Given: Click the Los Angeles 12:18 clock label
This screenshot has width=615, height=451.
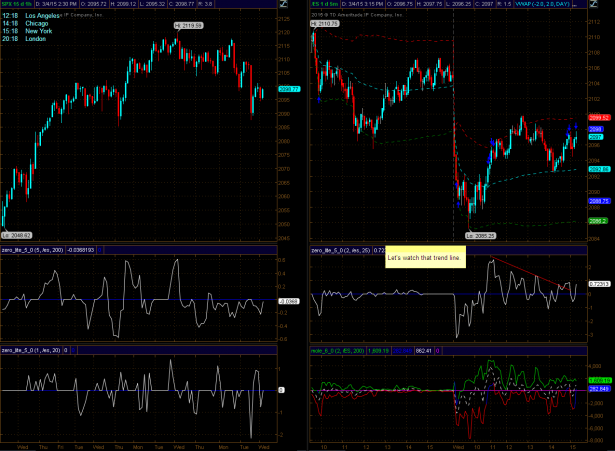Looking at the screenshot, I should pyautogui.click(x=31, y=16).
